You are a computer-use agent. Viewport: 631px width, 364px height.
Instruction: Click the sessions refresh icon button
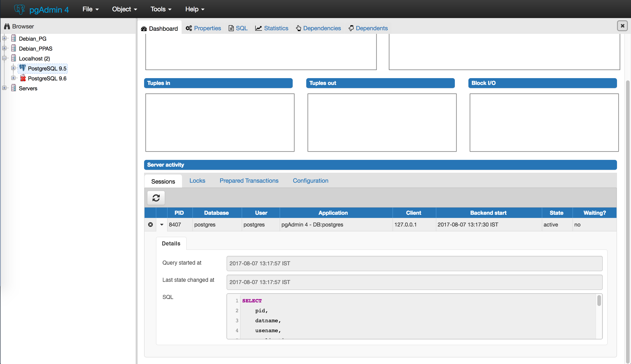point(156,198)
